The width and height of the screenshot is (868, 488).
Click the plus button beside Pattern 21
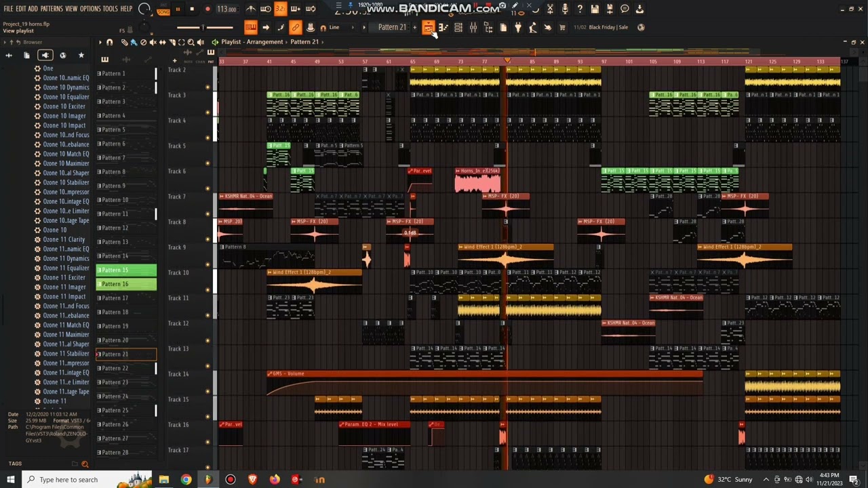[414, 27]
